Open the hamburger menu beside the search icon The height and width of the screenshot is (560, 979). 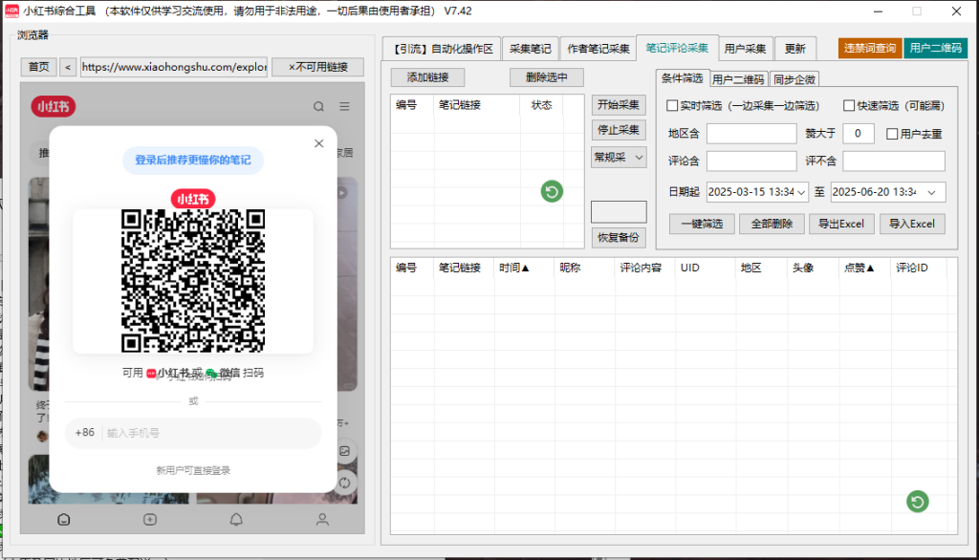[346, 107]
